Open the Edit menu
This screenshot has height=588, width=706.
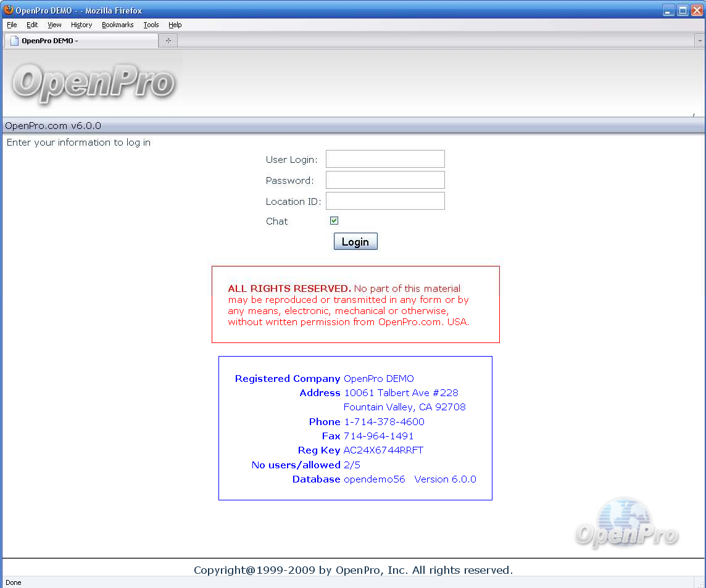[32, 25]
